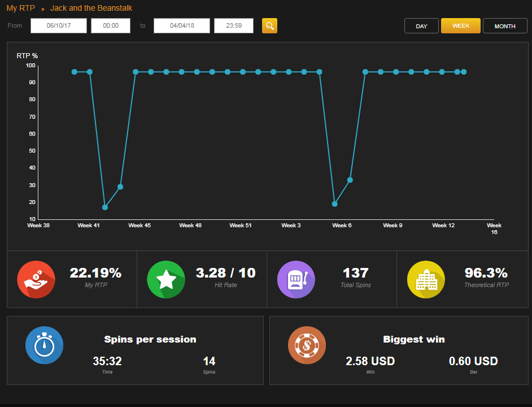
Task: Switch chart view to MONTH
Action: click(505, 26)
